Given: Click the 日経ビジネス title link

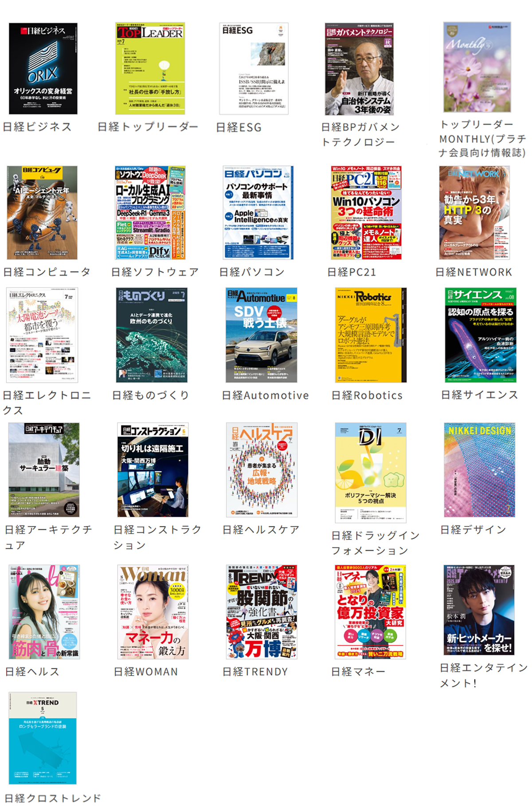Looking at the screenshot, I should [x=37, y=127].
